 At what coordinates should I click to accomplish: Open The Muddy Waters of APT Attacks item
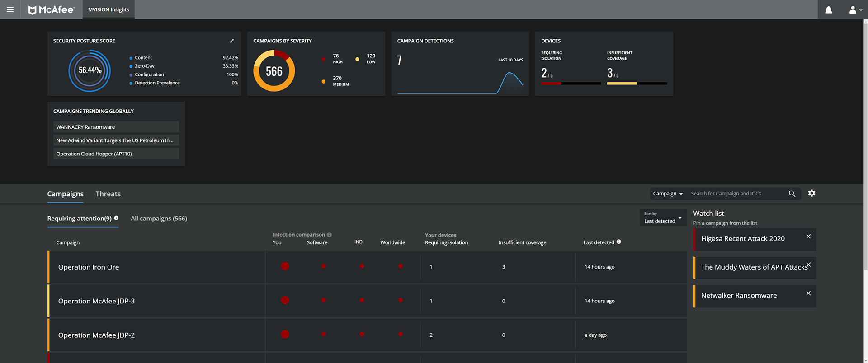[x=754, y=267]
